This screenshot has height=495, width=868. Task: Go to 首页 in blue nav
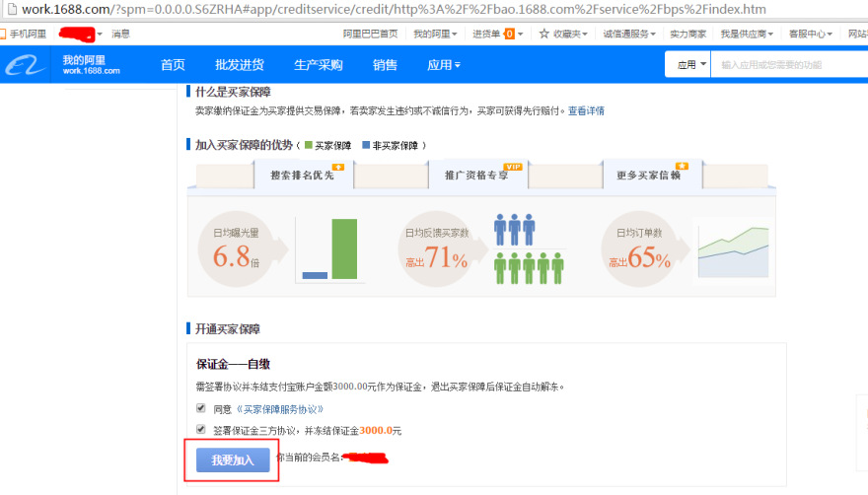[173, 65]
